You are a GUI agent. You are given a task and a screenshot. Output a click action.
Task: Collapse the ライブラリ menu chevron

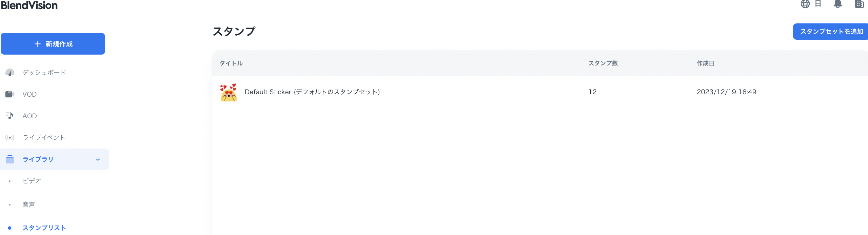click(98, 159)
